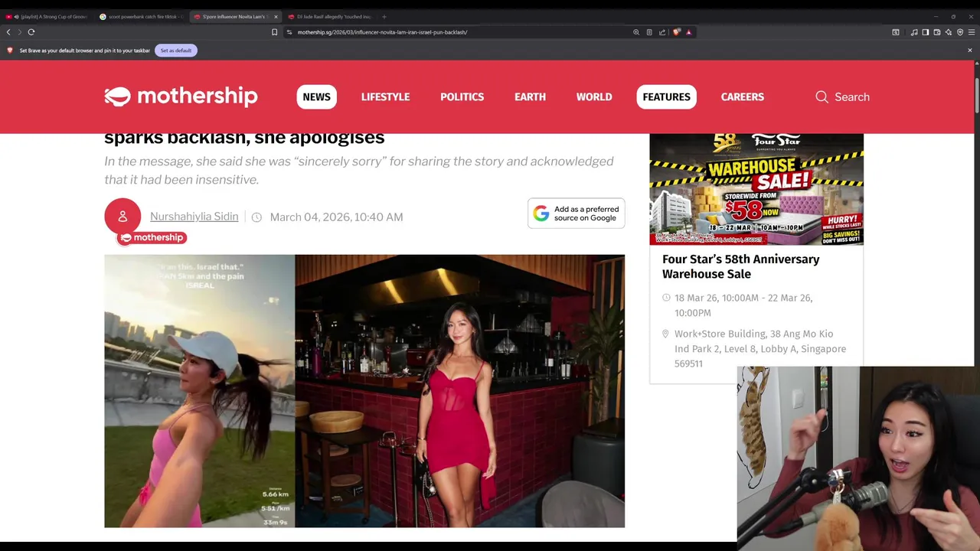This screenshot has height=551, width=980.
Task: Open the Brave Rewards triangle icon
Action: tap(688, 32)
